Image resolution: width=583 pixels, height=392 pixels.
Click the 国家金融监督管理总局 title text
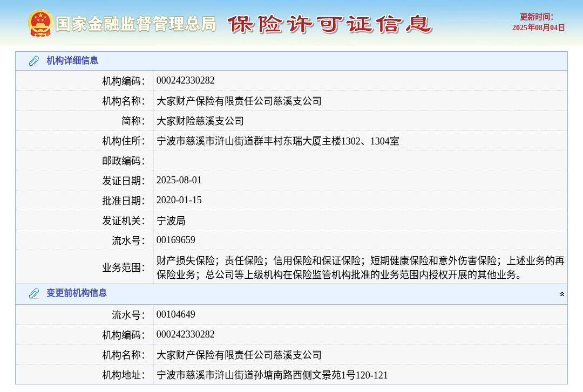click(135, 24)
